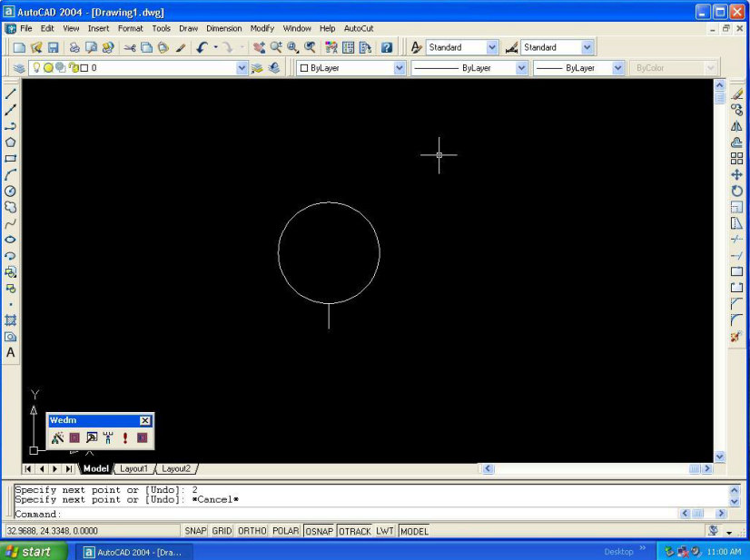Click the Hatch tool icon
750x560 pixels.
coord(11,319)
